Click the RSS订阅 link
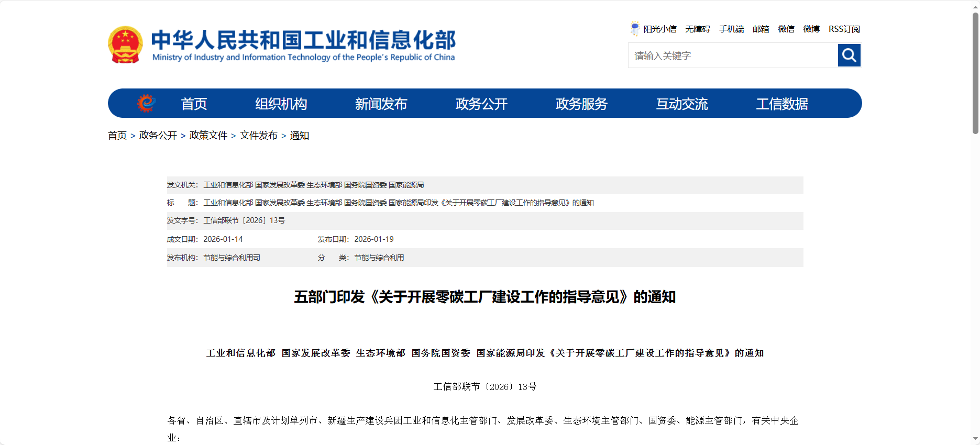This screenshot has height=445, width=980. (x=844, y=29)
